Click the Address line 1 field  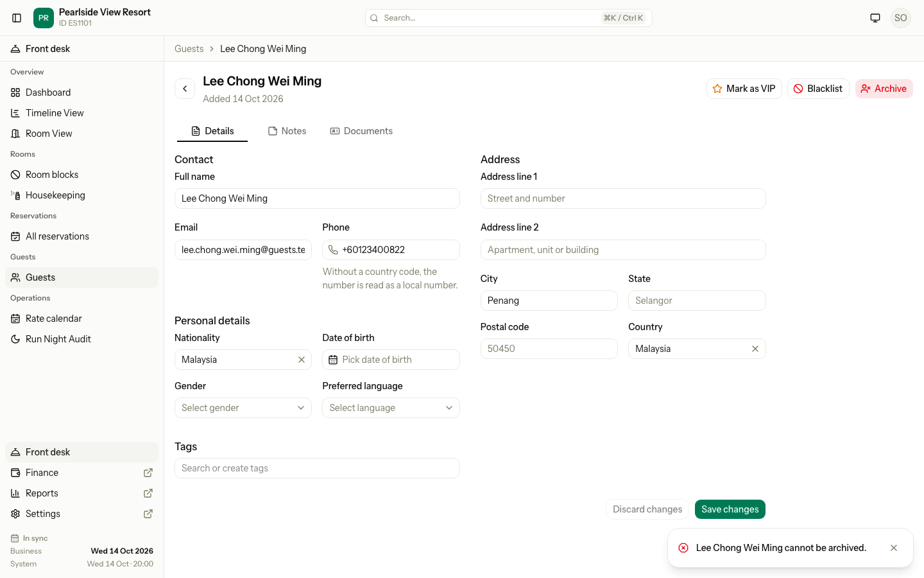coord(623,198)
